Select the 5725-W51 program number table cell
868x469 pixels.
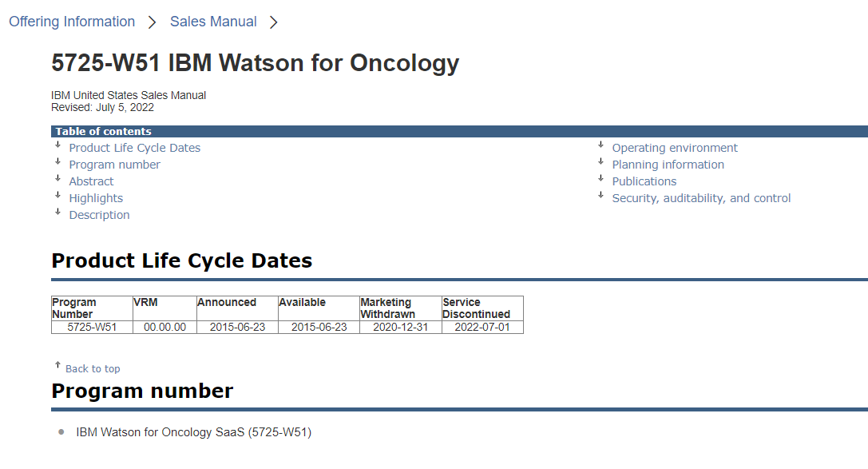pyautogui.click(x=92, y=327)
